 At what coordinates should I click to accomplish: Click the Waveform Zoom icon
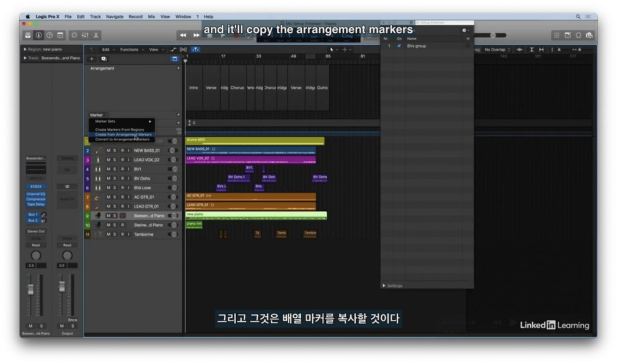pyautogui.click(x=520, y=50)
